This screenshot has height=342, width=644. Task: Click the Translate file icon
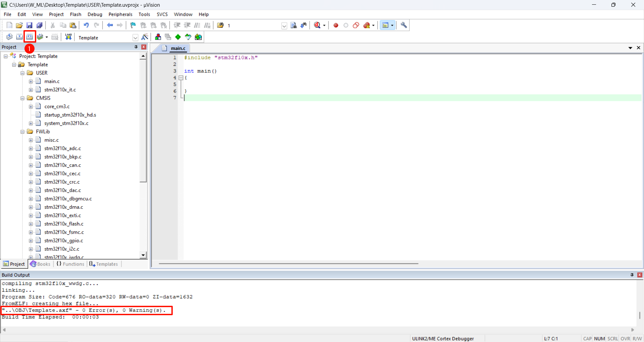click(9, 37)
